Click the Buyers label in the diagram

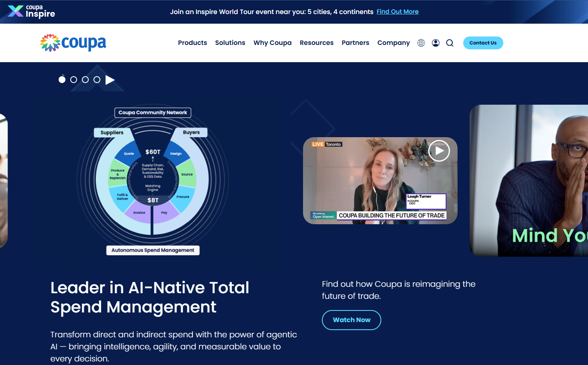191,132
